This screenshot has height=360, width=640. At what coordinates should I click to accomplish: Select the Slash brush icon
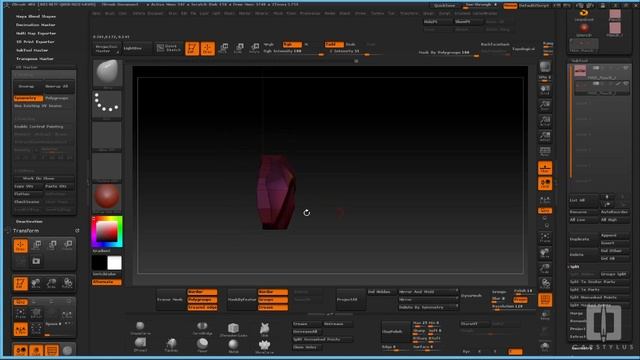click(264, 328)
